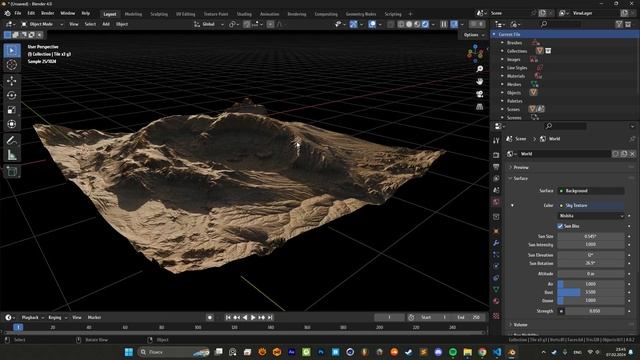Switch to rendered viewport shading

(x=425, y=24)
